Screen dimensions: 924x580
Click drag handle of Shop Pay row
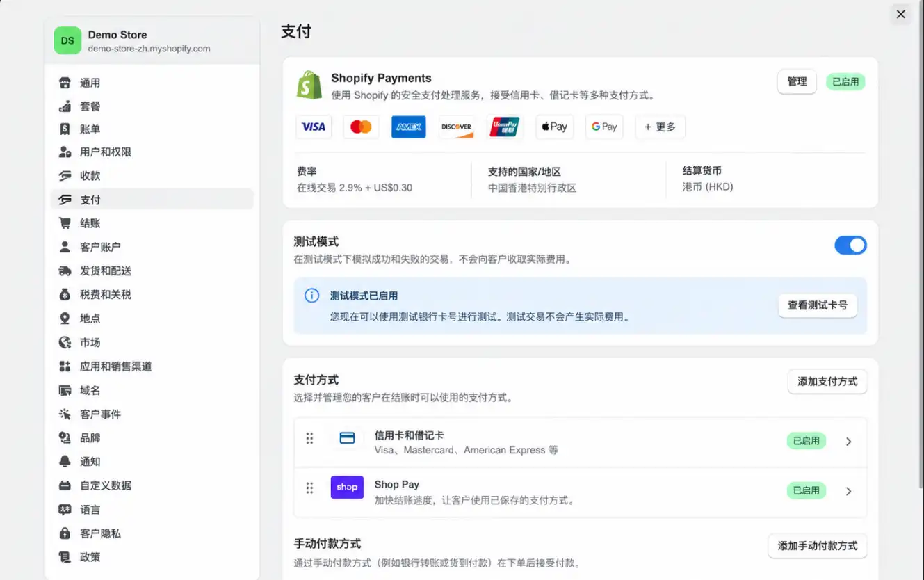pos(309,488)
